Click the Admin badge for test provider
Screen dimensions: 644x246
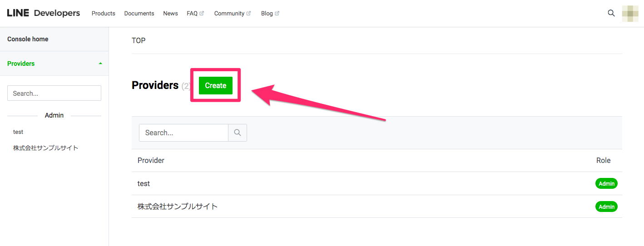point(606,183)
